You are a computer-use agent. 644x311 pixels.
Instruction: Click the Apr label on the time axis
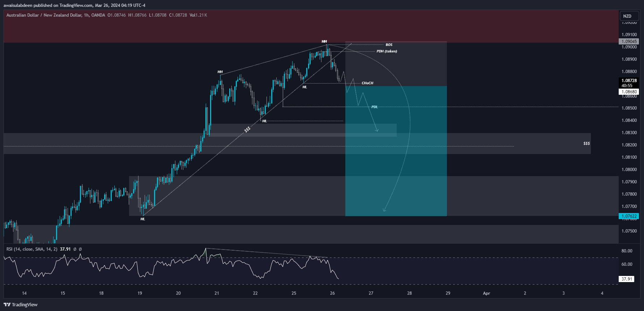tap(486, 293)
